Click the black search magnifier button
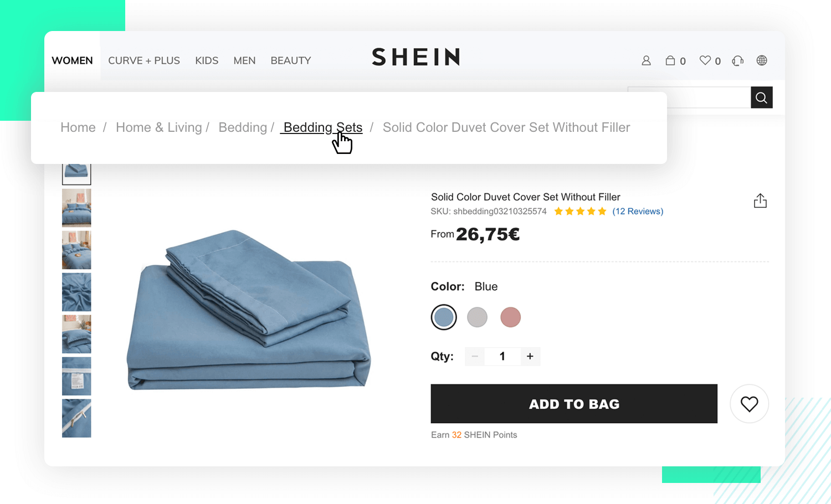Image resolution: width=831 pixels, height=504 pixels. point(762,97)
